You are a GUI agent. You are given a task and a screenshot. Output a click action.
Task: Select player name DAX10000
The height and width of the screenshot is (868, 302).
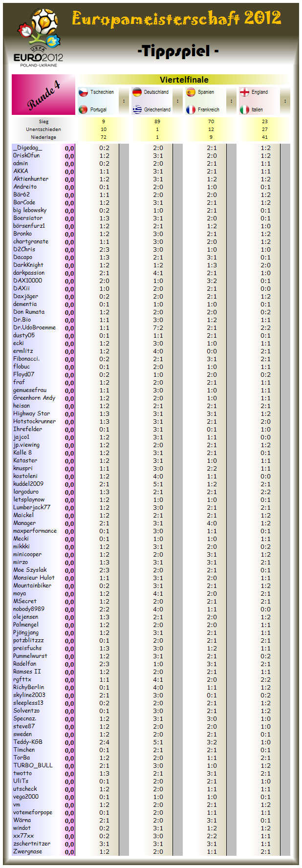(x=27, y=281)
